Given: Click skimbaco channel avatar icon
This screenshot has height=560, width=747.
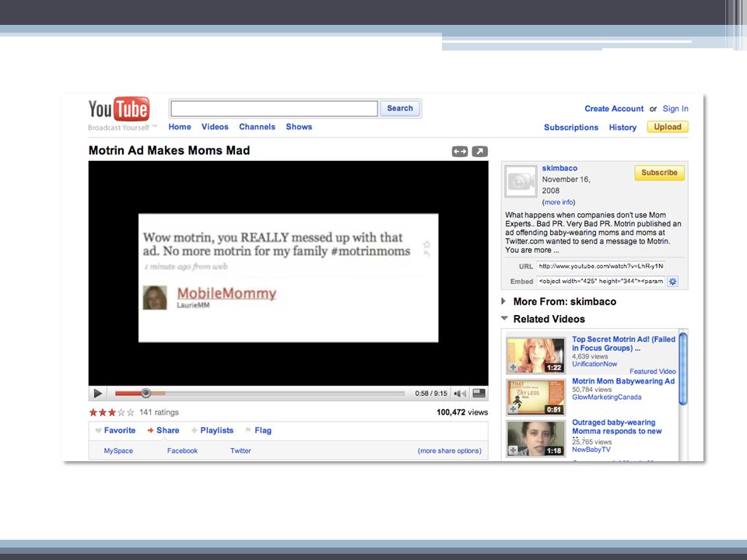Looking at the screenshot, I should point(521,181).
